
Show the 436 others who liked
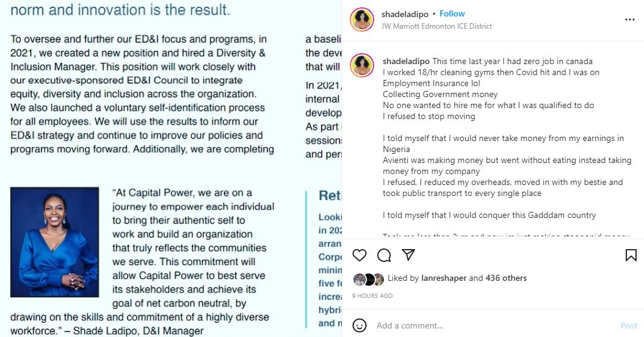tap(506, 278)
